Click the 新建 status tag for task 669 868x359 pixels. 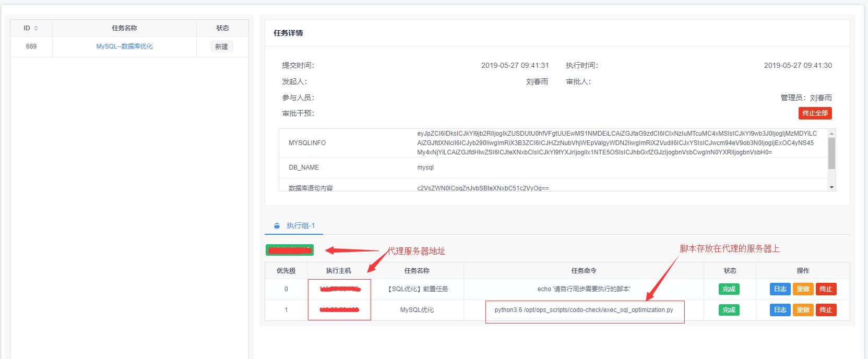pos(222,46)
